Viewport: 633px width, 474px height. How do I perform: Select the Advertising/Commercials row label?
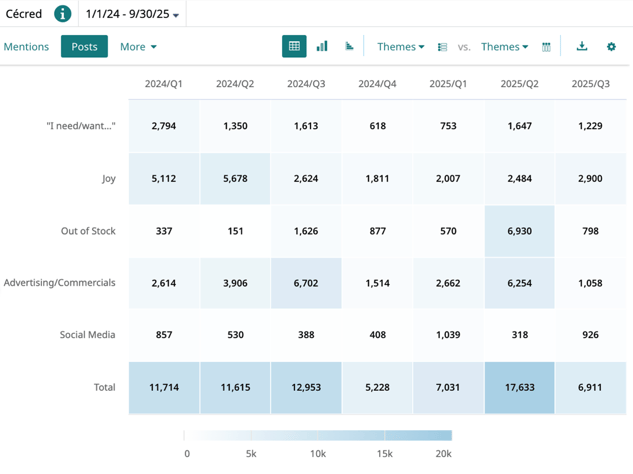point(60,283)
